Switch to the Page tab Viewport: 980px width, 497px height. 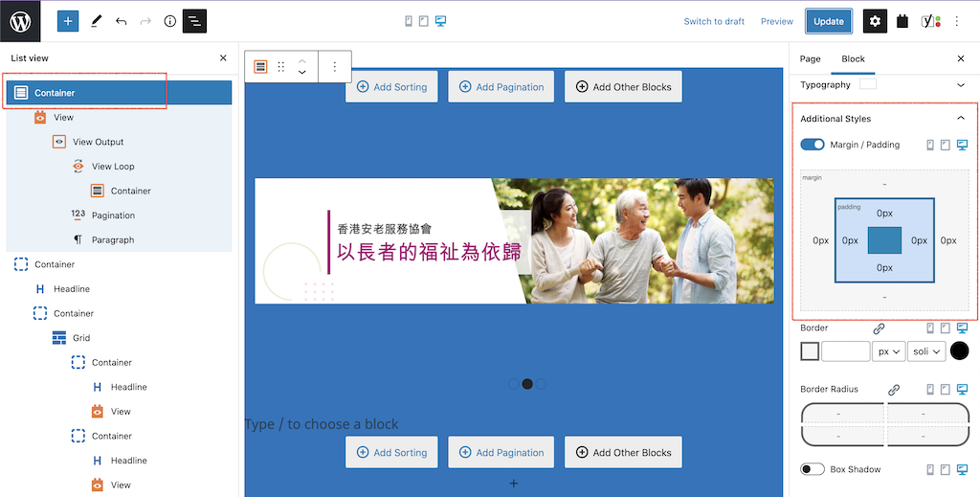click(810, 58)
